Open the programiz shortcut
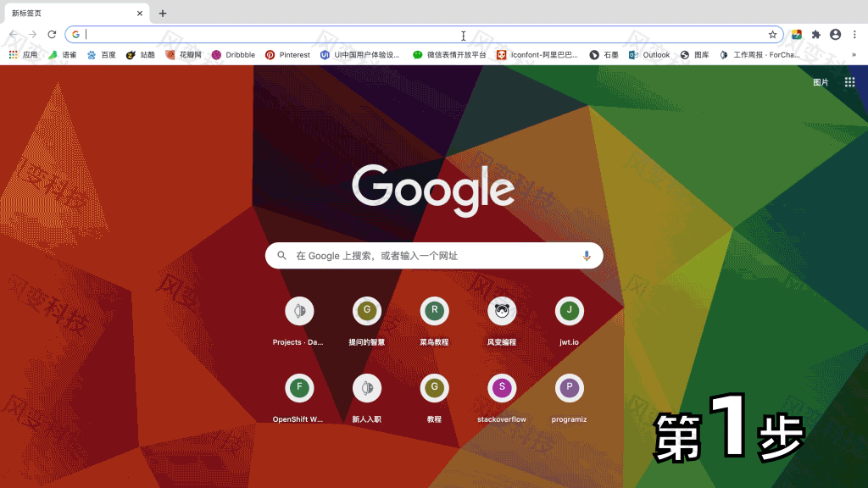The width and height of the screenshot is (868, 488). (569, 387)
